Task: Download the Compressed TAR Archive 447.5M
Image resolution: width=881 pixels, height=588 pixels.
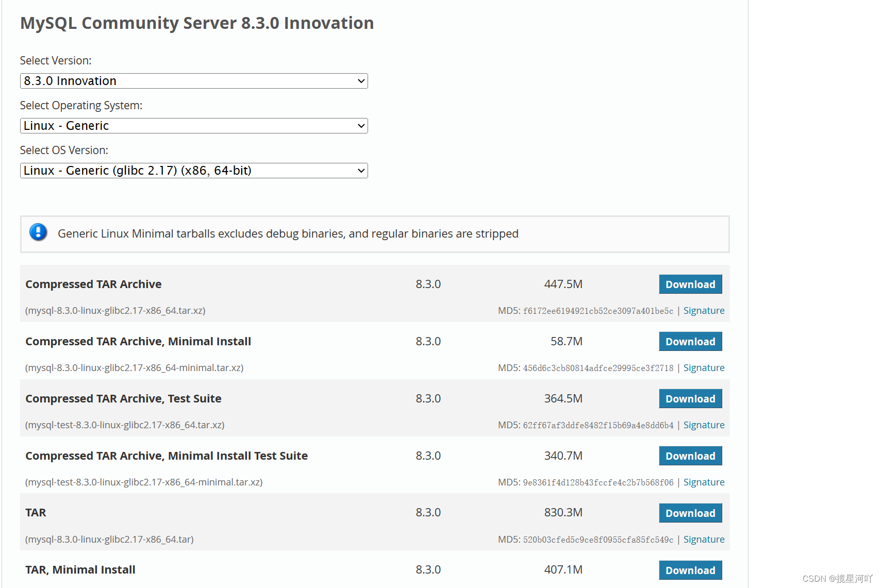Action: tap(690, 284)
